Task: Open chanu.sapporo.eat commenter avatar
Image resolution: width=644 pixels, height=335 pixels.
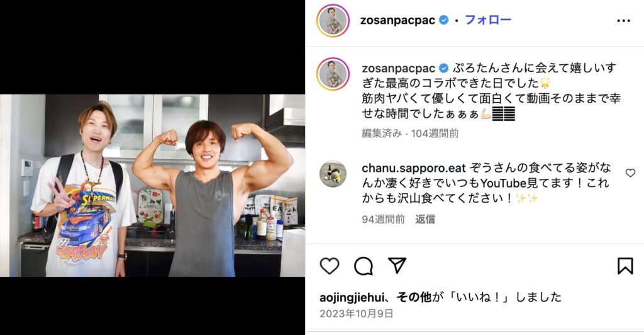Action: (333, 174)
